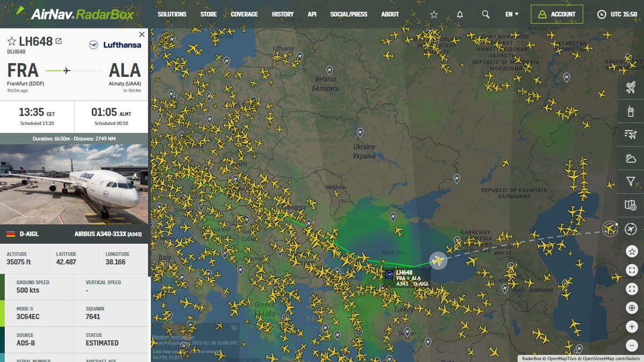The image size is (644, 362).
Task: Open the favorites star in the top bar
Action: tap(434, 14)
